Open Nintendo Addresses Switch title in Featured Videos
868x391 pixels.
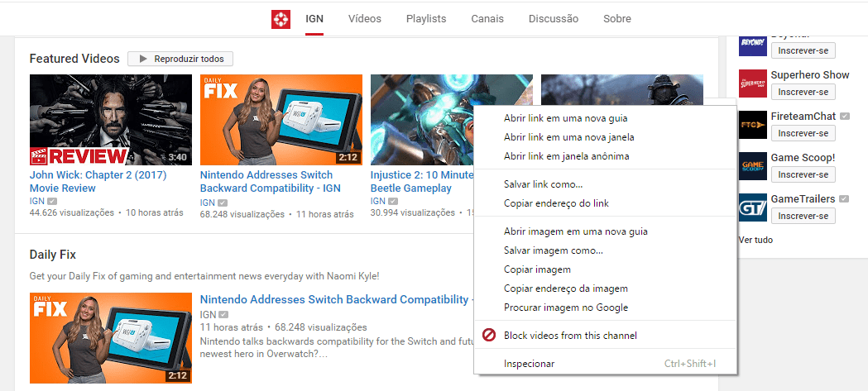click(270, 181)
